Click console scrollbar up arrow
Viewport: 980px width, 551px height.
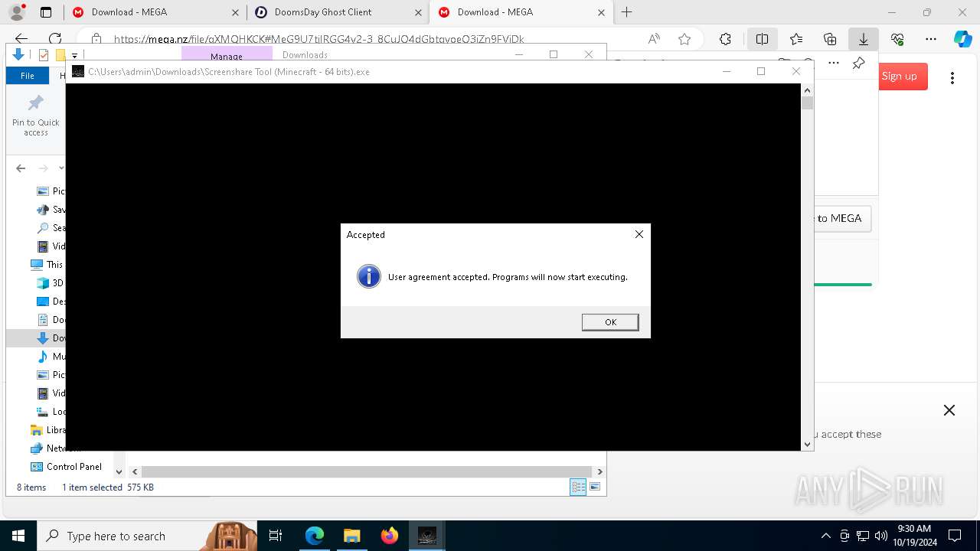[807, 90]
